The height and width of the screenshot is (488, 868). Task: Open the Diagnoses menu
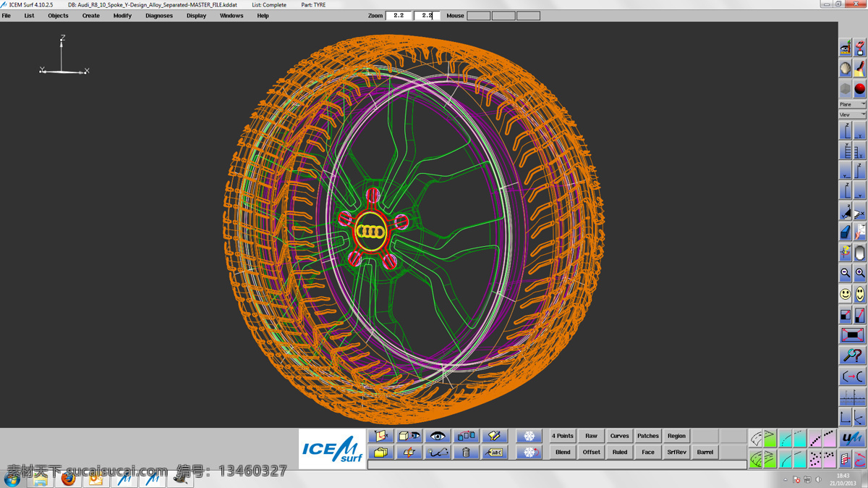[x=159, y=15]
